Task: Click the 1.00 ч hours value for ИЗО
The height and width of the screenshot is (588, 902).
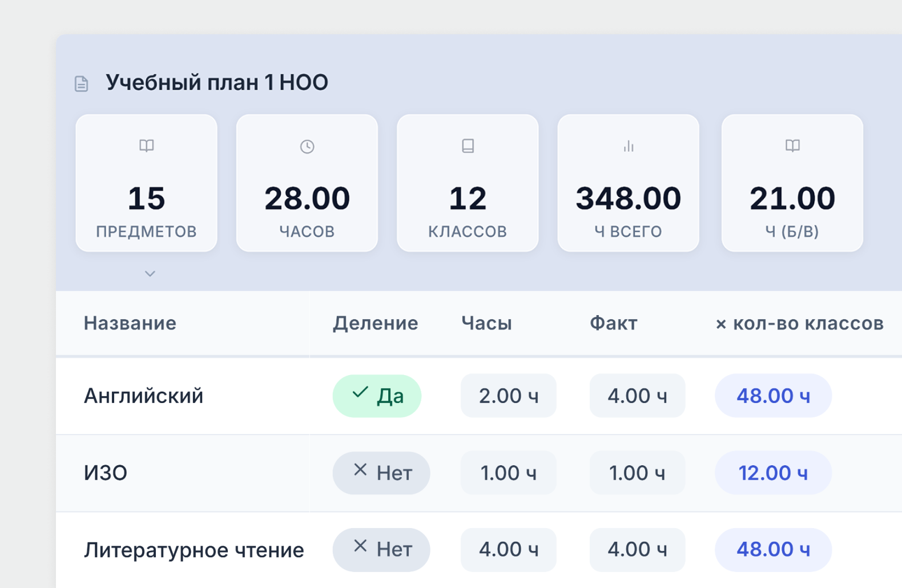Action: [509, 473]
